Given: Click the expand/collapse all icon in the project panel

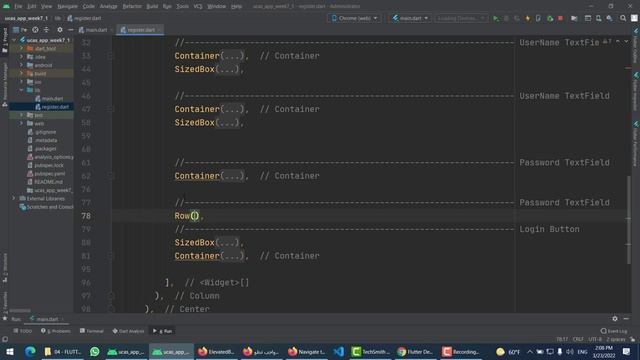Looking at the screenshot, I should coord(46,30).
